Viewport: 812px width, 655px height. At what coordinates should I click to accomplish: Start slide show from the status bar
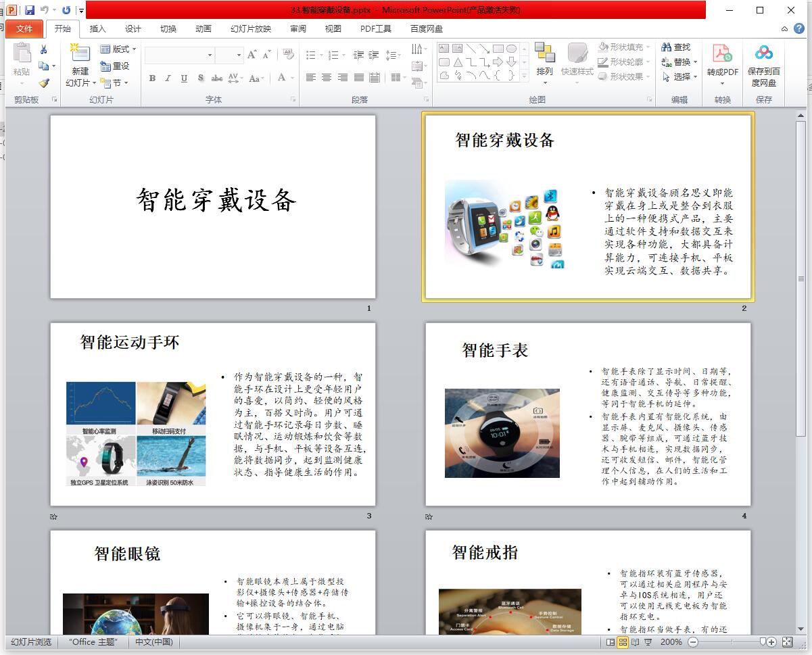648,642
